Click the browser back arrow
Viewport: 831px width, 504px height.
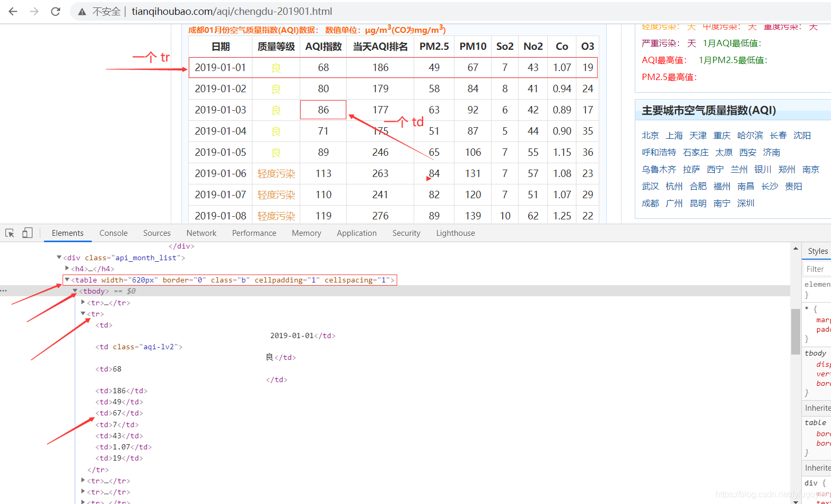point(13,11)
